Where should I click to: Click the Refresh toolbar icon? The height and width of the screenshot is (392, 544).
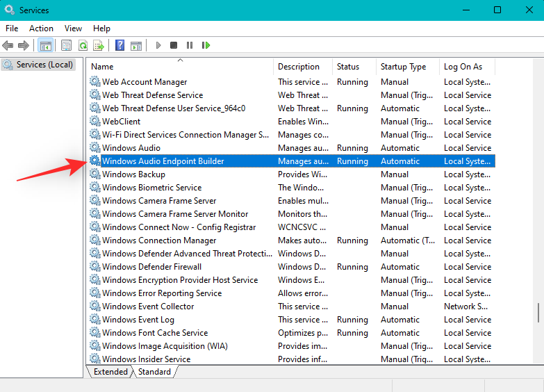click(83, 46)
